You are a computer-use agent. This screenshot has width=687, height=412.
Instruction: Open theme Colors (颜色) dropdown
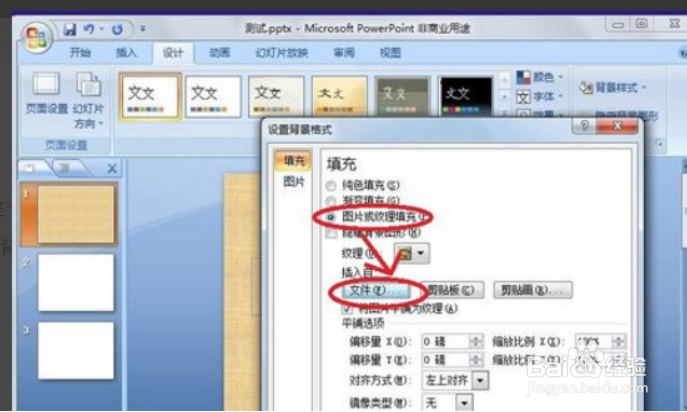point(540,78)
